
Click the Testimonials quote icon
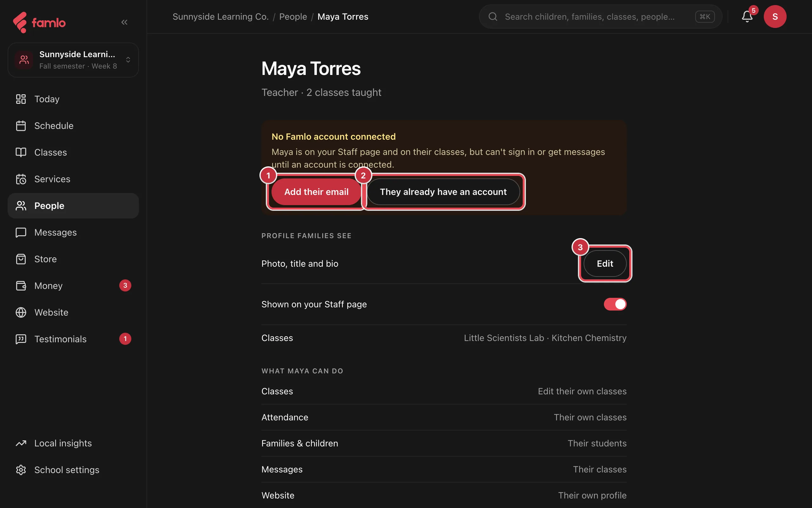(21, 339)
